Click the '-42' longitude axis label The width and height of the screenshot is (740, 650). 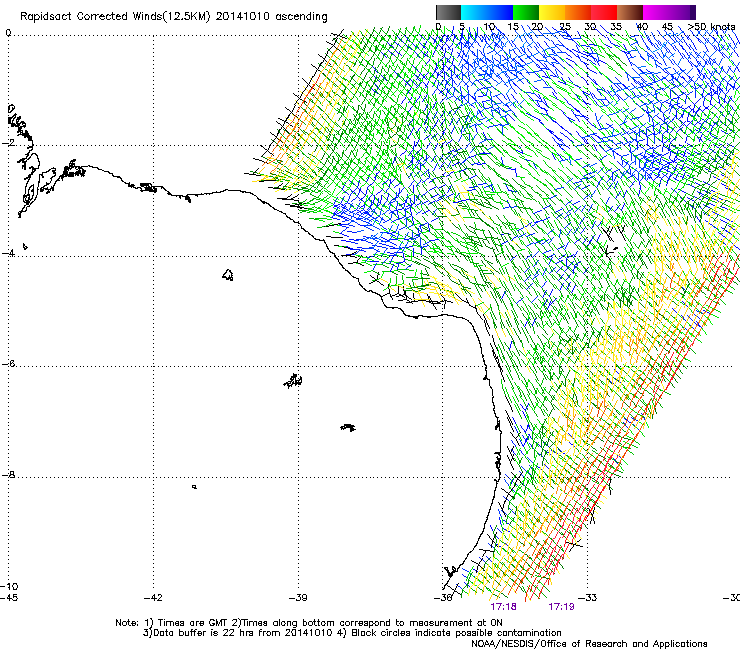click(153, 598)
